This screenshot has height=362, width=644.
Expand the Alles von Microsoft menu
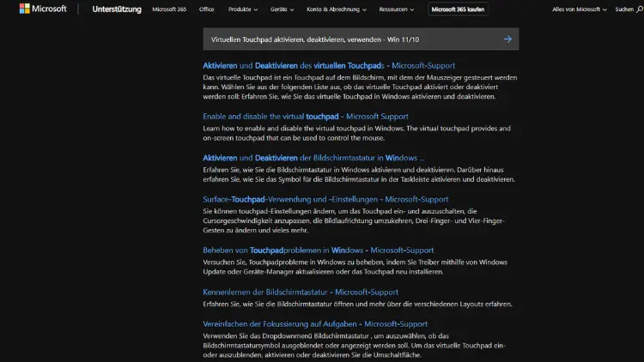[580, 9]
